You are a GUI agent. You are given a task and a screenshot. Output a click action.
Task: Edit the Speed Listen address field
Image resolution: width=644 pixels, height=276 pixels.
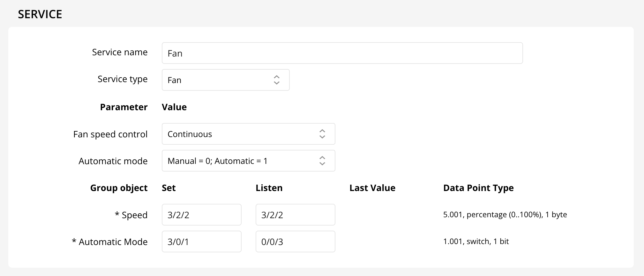(295, 215)
